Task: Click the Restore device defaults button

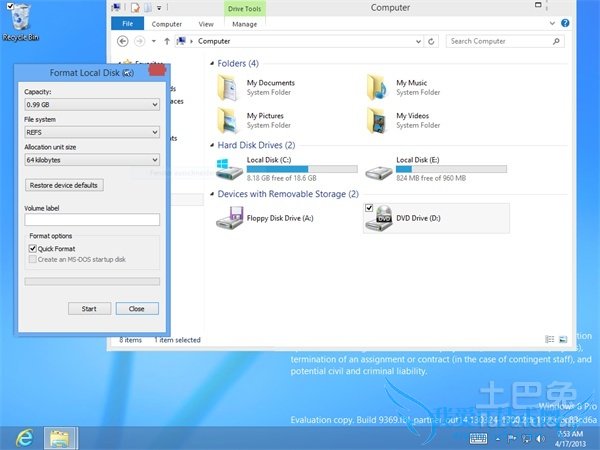Action: [64, 185]
